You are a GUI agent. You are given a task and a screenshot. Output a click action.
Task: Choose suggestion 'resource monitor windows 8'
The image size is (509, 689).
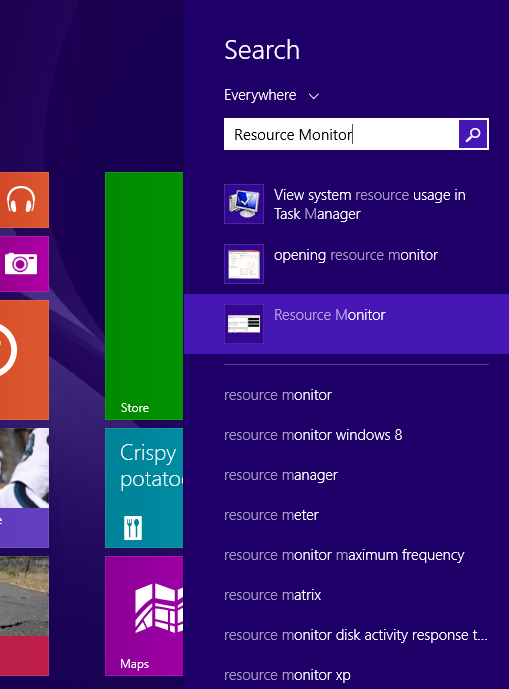pyautogui.click(x=313, y=435)
